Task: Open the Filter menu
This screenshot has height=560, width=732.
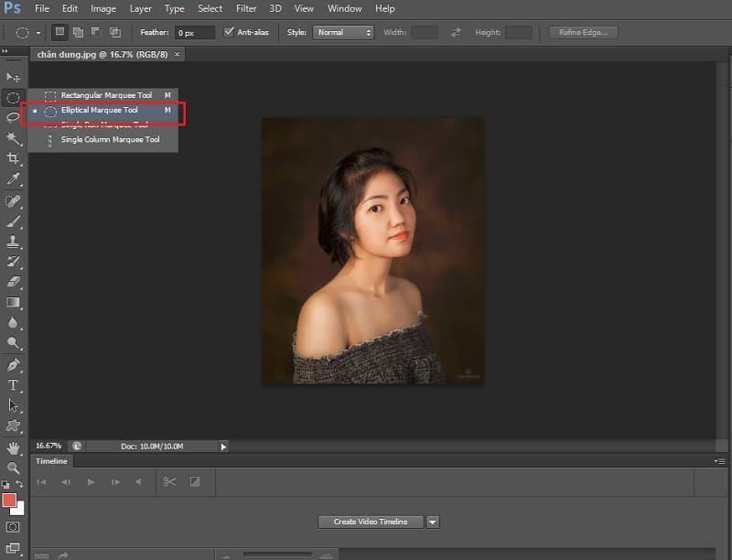Action: point(246,8)
